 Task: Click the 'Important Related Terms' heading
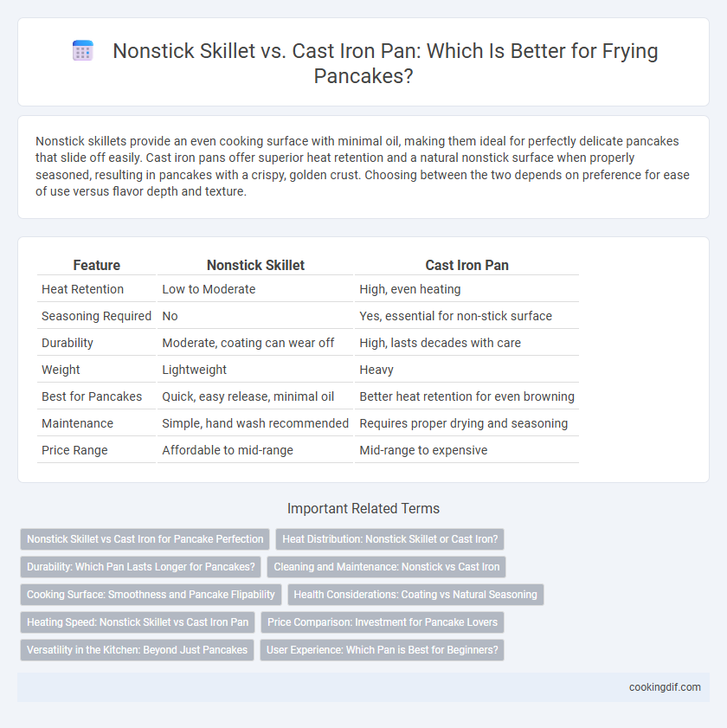[363, 508]
